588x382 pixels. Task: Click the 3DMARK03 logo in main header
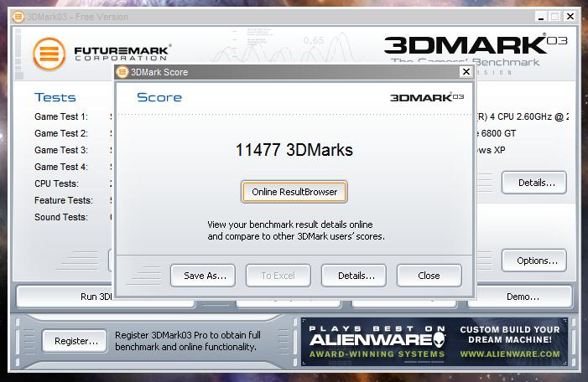(476, 45)
